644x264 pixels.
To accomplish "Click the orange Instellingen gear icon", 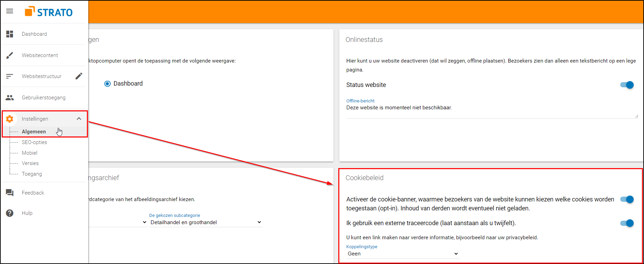I will point(10,119).
